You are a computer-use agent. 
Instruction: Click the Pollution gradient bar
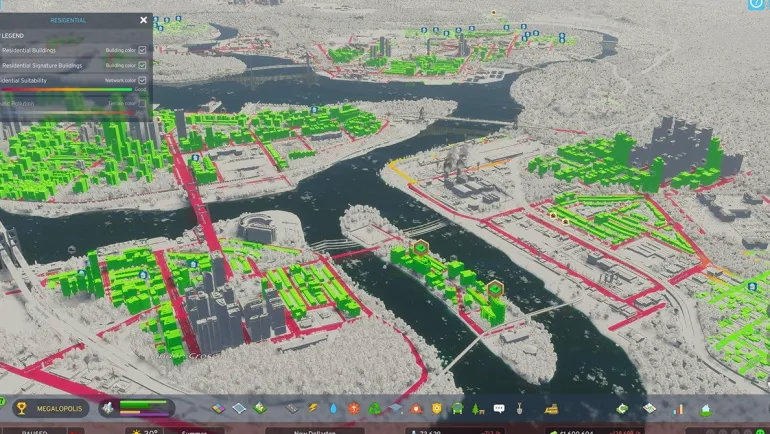(67, 112)
